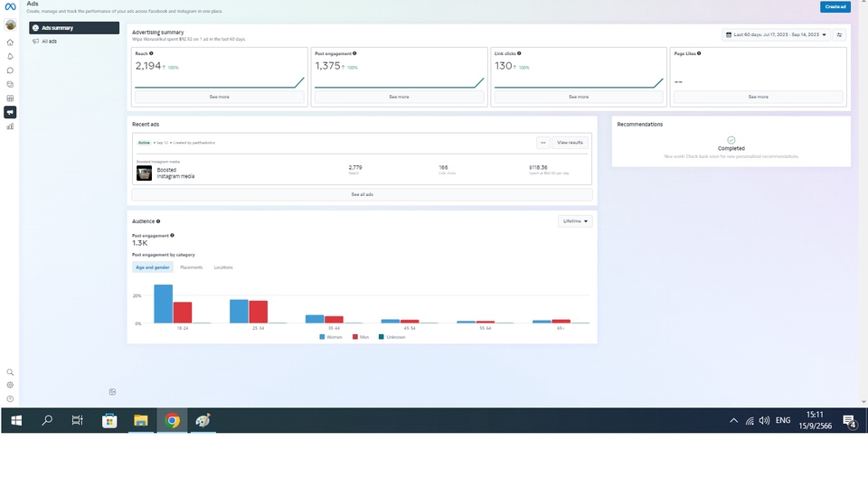This screenshot has height=487, width=868.
Task: Open File Explorer in the taskbar
Action: pyautogui.click(x=141, y=421)
